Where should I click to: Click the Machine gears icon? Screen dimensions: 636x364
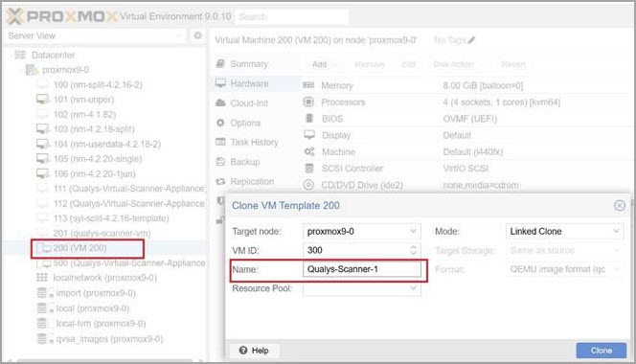click(309, 151)
